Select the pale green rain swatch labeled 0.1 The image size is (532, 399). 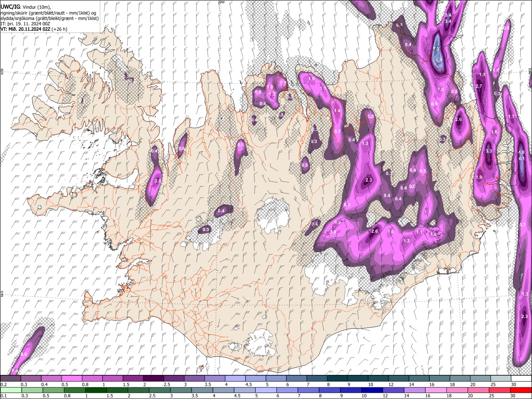pyautogui.click(x=10, y=390)
